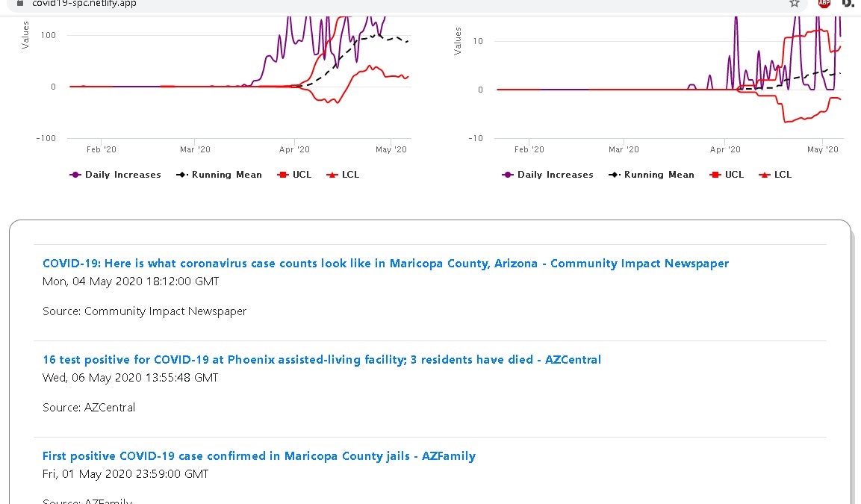Toggle LCL series in right chart legend
Image resolution: width=861 pixels, height=504 pixels.
point(775,175)
